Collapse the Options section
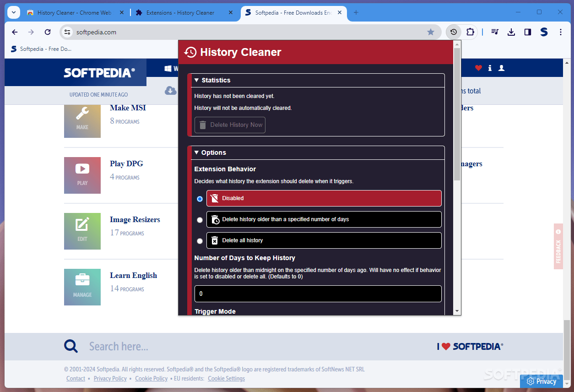The height and width of the screenshot is (392, 574). (x=196, y=152)
